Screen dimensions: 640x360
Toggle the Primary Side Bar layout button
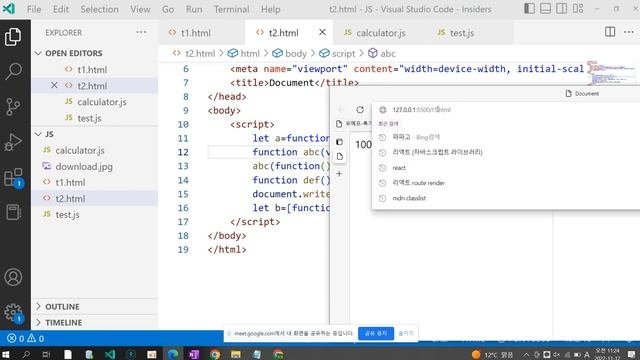point(529,9)
